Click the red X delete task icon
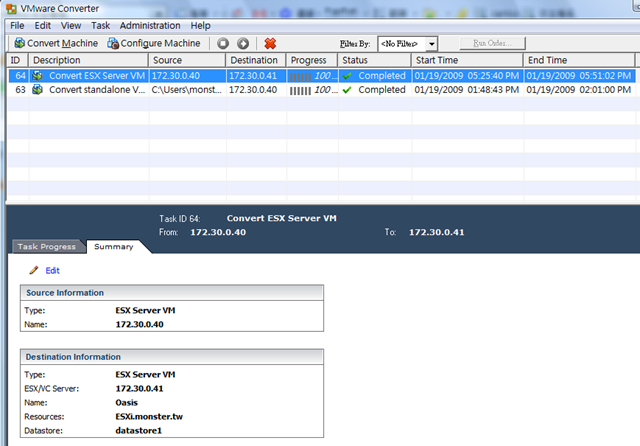Image resolution: width=640 pixels, height=446 pixels. point(270,43)
